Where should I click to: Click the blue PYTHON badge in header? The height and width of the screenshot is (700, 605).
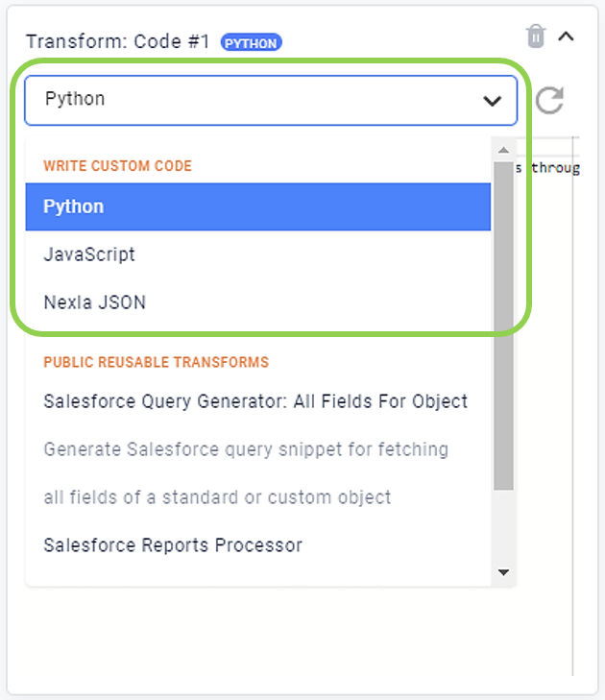(x=251, y=43)
